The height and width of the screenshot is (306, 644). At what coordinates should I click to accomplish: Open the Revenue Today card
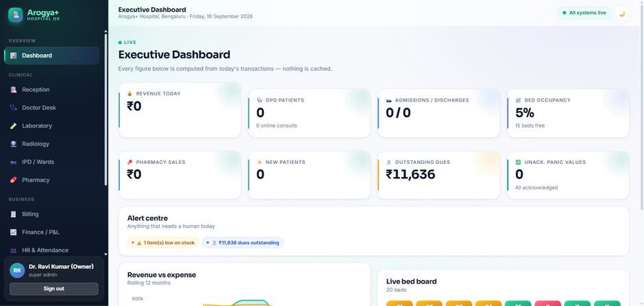point(179,110)
